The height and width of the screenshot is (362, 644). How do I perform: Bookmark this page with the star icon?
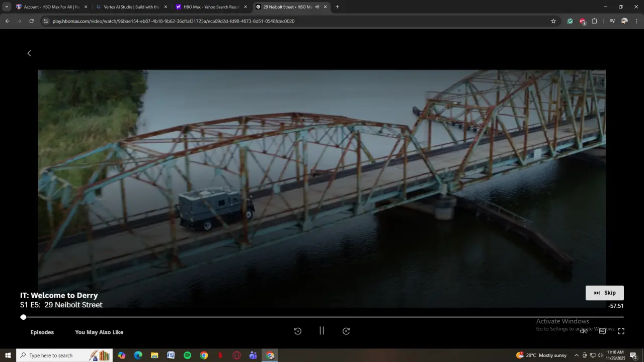[x=553, y=21]
